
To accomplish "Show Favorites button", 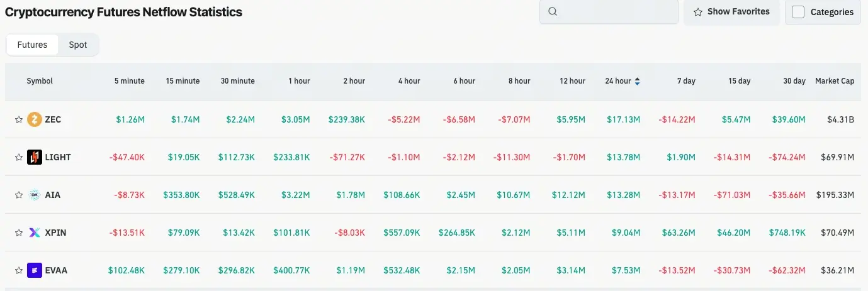I will coord(731,12).
